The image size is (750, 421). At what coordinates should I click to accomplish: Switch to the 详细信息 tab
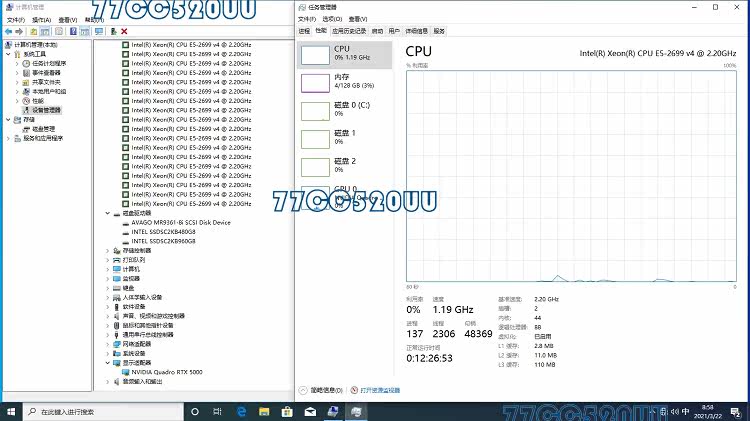tap(417, 31)
